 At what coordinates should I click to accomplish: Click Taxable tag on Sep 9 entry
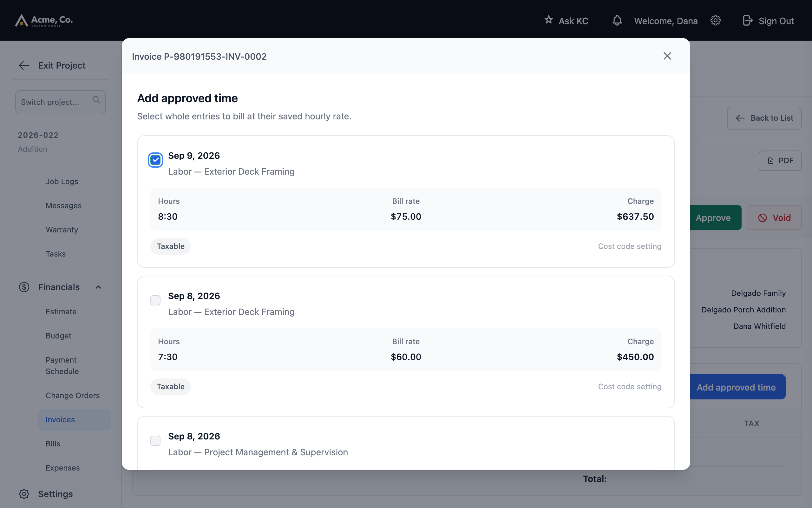170,246
